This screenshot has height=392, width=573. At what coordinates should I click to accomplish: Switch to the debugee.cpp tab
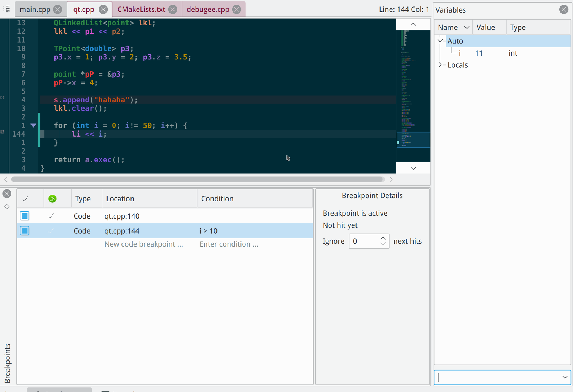coord(207,10)
